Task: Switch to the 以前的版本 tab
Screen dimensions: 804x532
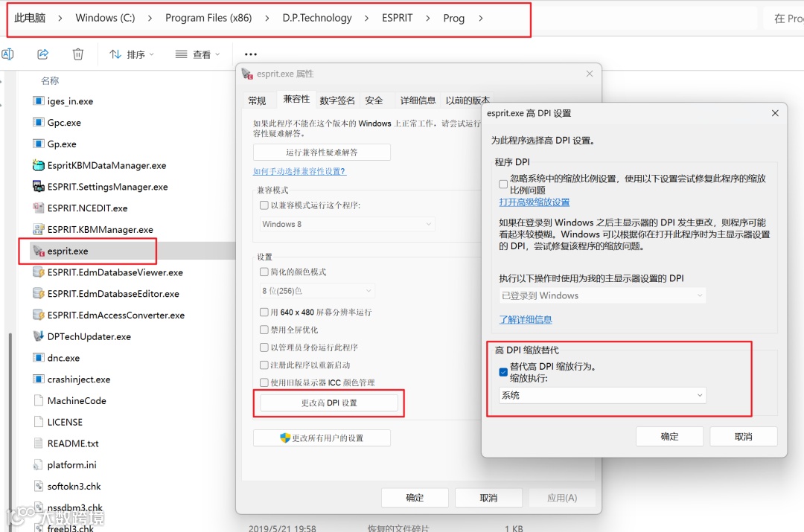Action: tap(467, 100)
